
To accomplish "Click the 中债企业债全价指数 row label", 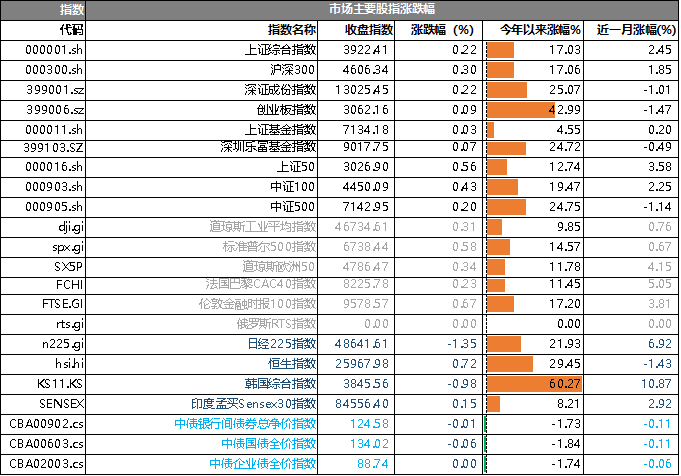I will pyautogui.click(x=262, y=463).
